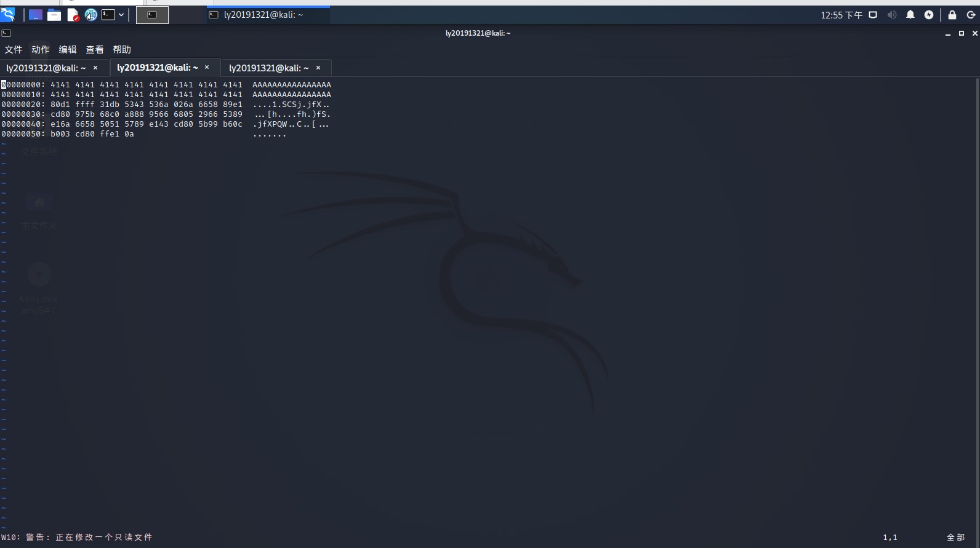Viewport: 980px width, 548px height.
Task: Click the offset 00000050: in the hex dump
Action: [23, 134]
